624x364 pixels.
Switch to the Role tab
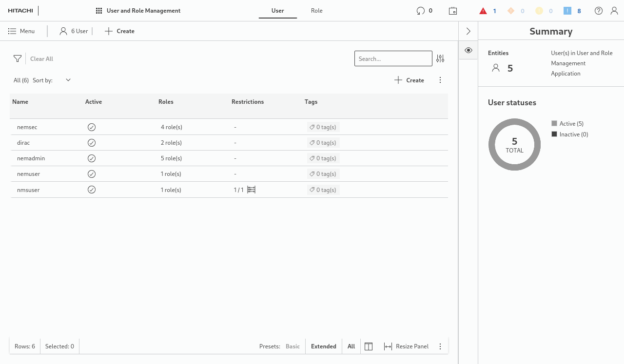[x=317, y=11]
